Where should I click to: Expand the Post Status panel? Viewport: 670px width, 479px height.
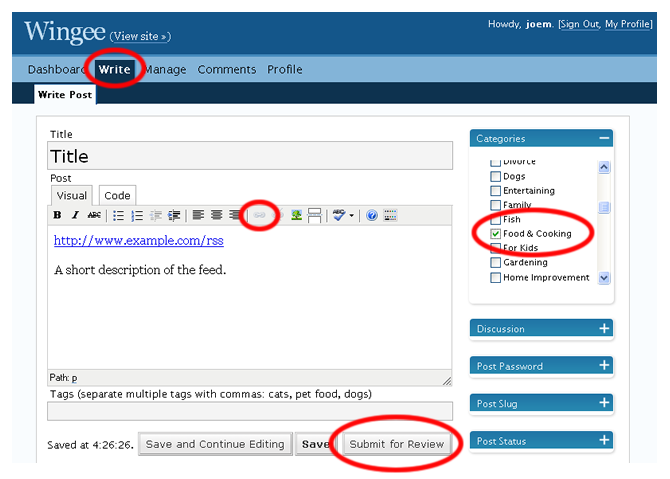click(604, 440)
